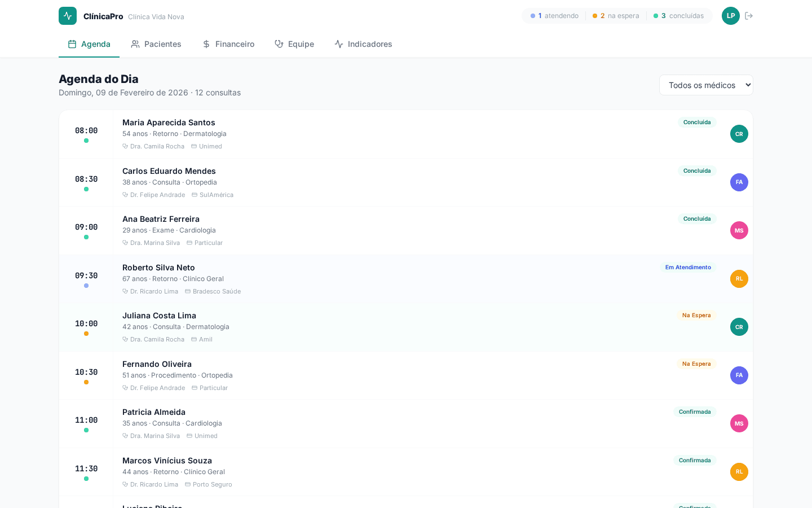Toggle the orange dot beside 10:00
812x508 pixels.
(86, 334)
